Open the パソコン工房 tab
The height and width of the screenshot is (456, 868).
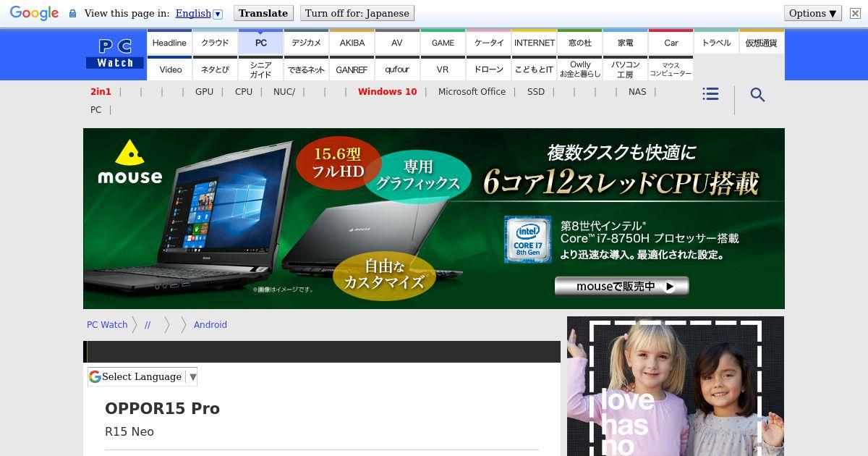[625, 69]
